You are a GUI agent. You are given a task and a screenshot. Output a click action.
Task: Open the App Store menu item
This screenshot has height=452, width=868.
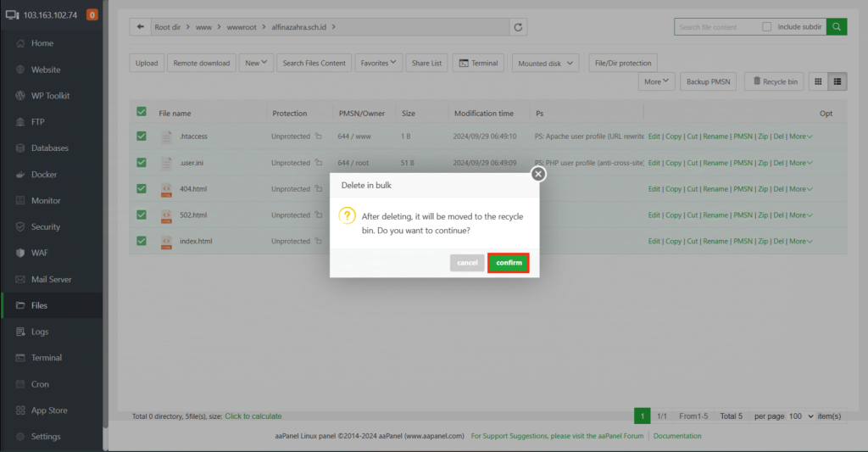[x=49, y=410]
